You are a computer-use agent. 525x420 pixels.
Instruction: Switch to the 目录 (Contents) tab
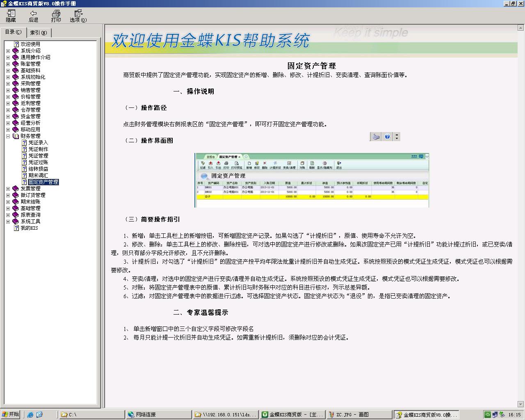[13, 32]
